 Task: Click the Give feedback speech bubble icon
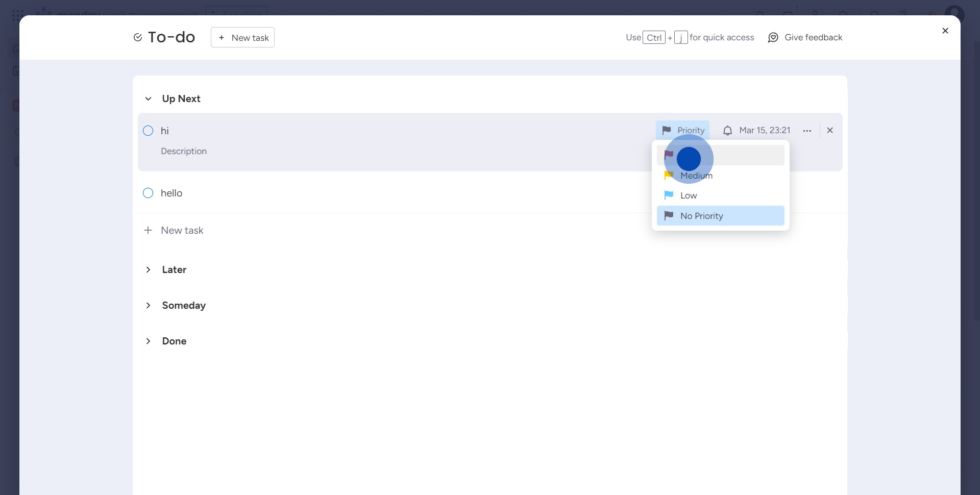(773, 38)
